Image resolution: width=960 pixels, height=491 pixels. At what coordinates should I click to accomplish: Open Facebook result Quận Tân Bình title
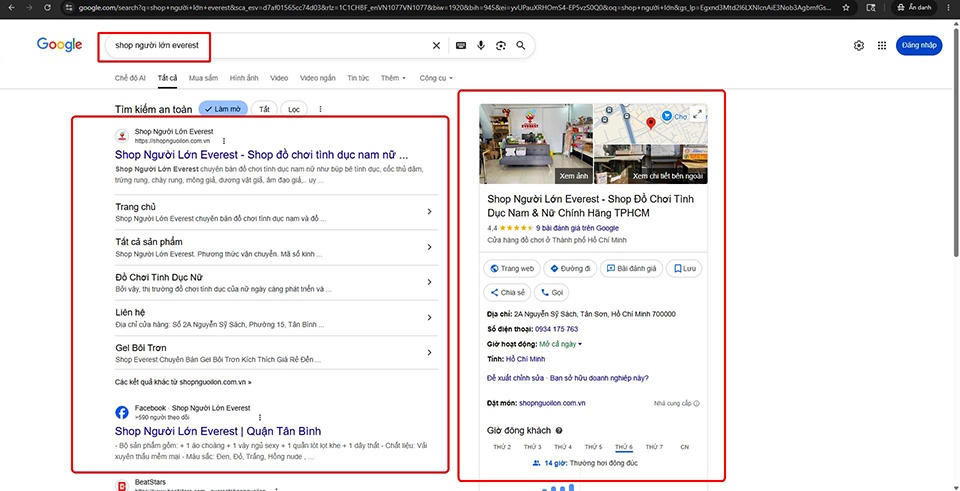(x=218, y=431)
